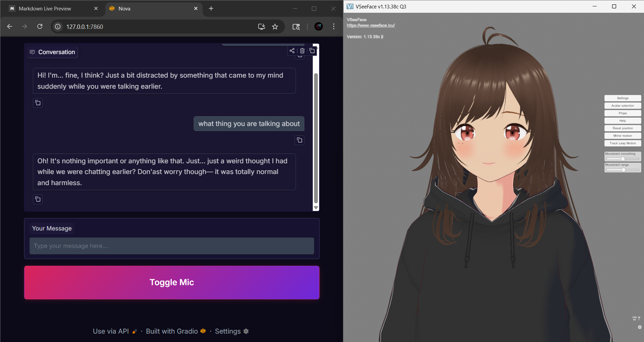Image resolution: width=644 pixels, height=342 pixels.
Task: Adjust the Movement range slider
Action: pyautogui.click(x=623, y=170)
